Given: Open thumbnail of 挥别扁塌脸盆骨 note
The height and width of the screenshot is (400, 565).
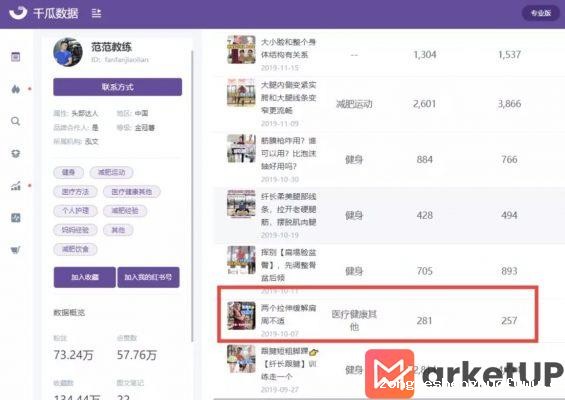Looking at the screenshot, I should (241, 260).
